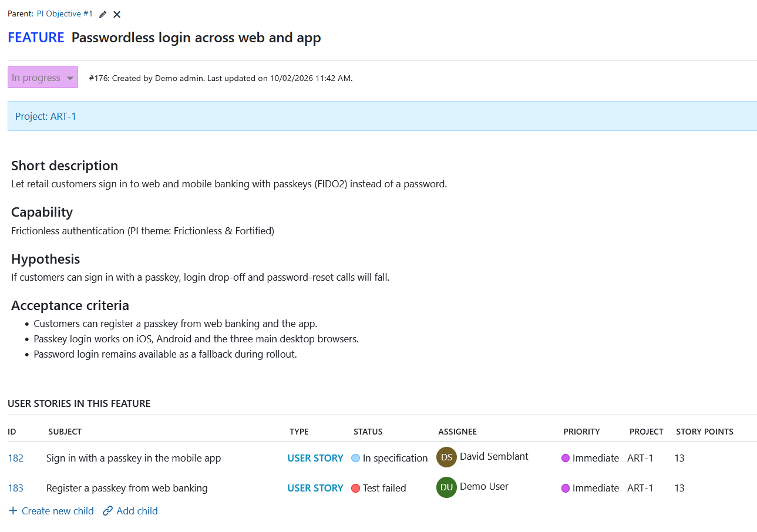757x532 pixels.
Task: Click the In specification status dot
Action: [x=355, y=458]
